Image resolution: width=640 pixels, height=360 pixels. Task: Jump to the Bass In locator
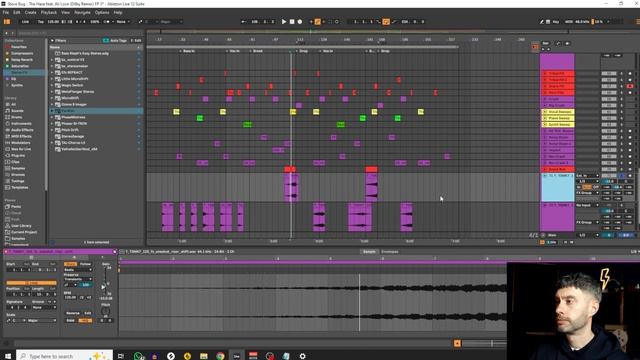pyautogui.click(x=189, y=51)
